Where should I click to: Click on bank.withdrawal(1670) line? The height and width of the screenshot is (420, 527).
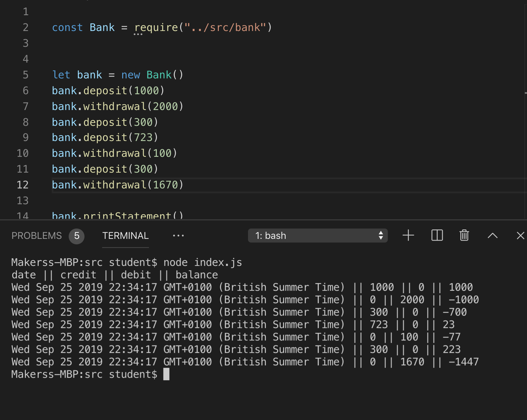[x=118, y=185]
